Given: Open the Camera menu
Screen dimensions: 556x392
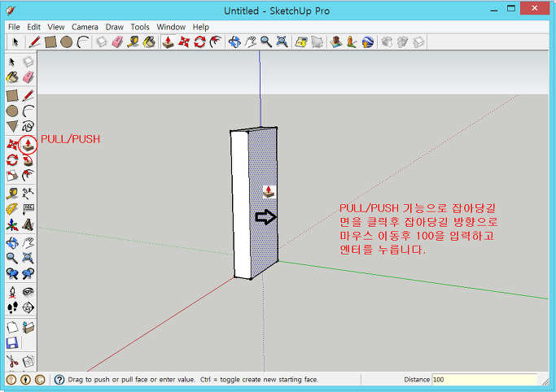Looking at the screenshot, I should (x=85, y=27).
